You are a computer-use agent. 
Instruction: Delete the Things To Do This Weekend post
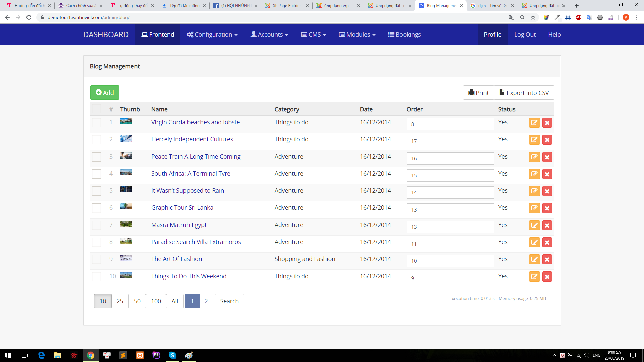547,277
